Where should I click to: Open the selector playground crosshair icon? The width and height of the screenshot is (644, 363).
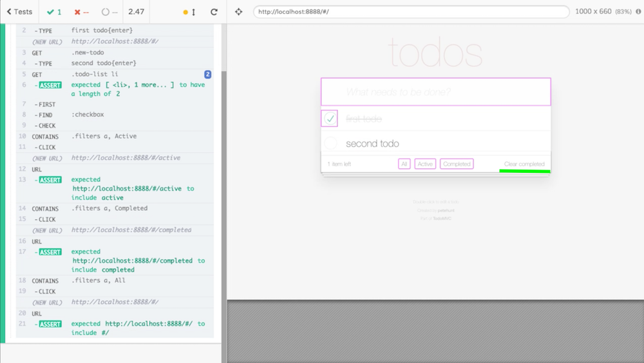pyautogui.click(x=239, y=12)
